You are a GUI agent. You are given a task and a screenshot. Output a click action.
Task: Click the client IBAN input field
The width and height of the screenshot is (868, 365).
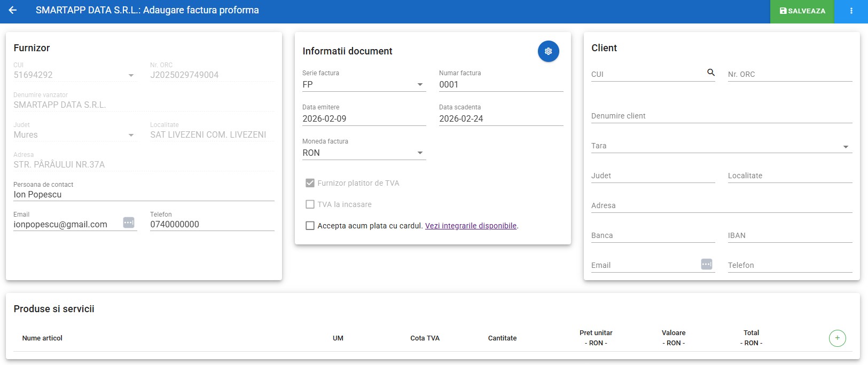pyautogui.click(x=789, y=235)
